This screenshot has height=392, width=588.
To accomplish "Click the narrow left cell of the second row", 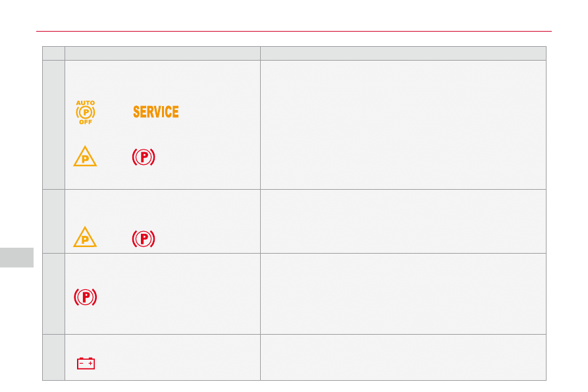I will pos(53,221).
